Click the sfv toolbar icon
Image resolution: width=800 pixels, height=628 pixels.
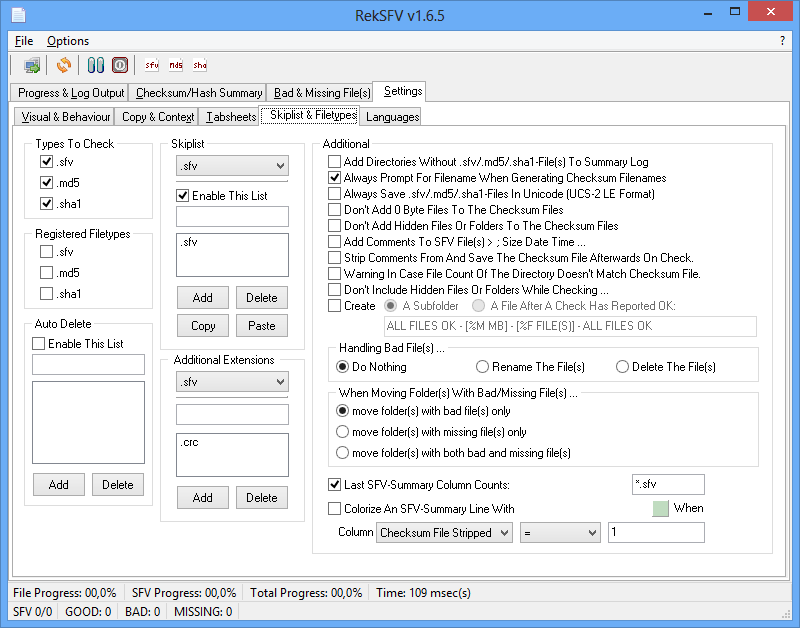coord(152,65)
